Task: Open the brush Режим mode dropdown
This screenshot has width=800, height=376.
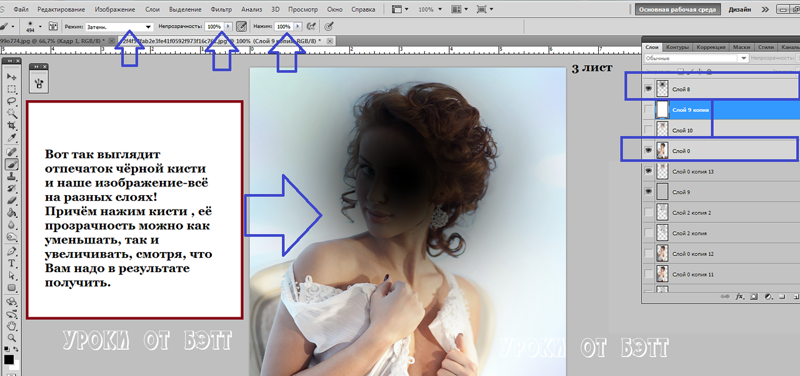Action: [x=119, y=26]
